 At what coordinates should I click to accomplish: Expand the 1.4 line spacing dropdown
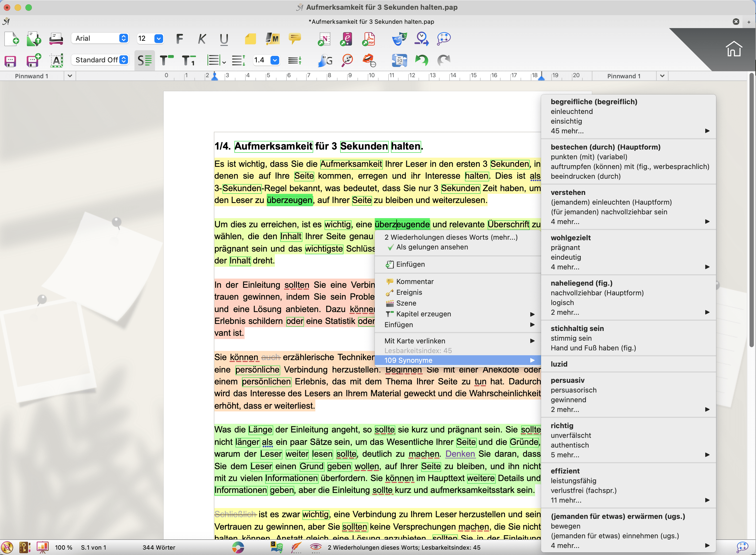275,60
